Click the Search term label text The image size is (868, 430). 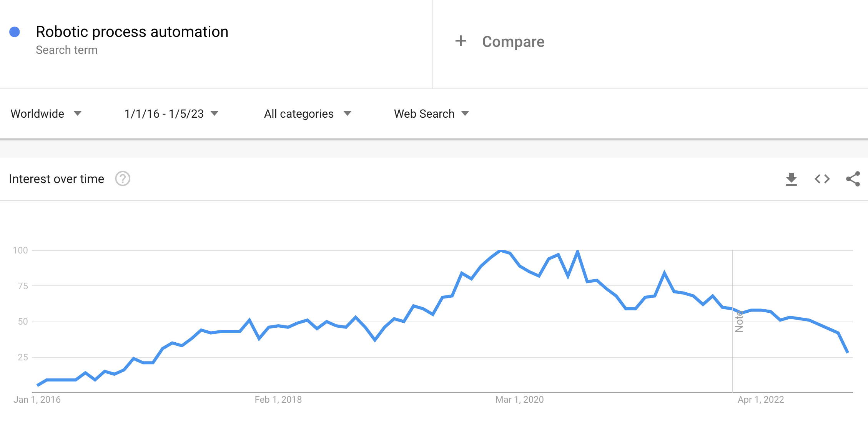coord(67,50)
